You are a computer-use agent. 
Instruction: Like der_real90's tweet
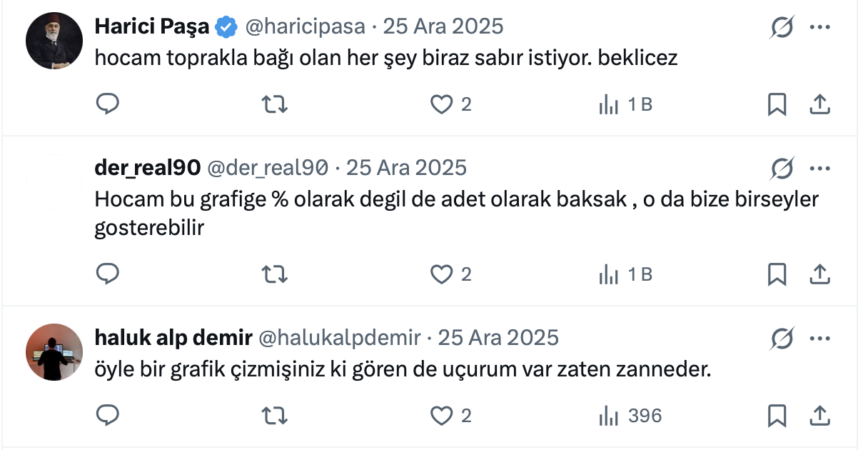pyautogui.click(x=442, y=274)
